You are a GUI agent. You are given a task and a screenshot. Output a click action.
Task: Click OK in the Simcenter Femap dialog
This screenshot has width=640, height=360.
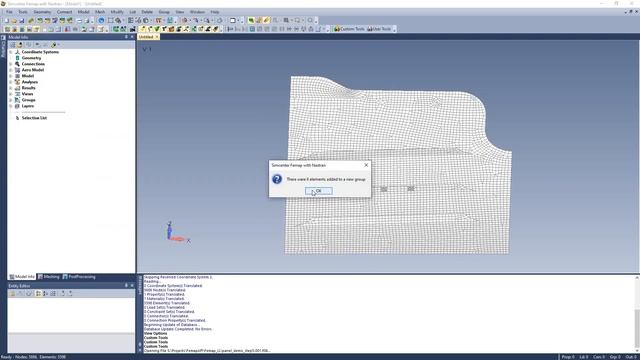pyautogui.click(x=318, y=191)
